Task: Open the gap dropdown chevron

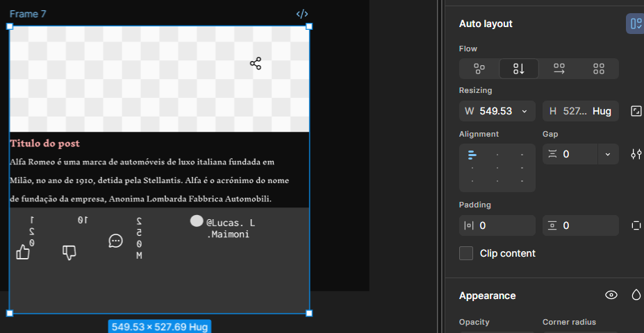Action: click(608, 154)
